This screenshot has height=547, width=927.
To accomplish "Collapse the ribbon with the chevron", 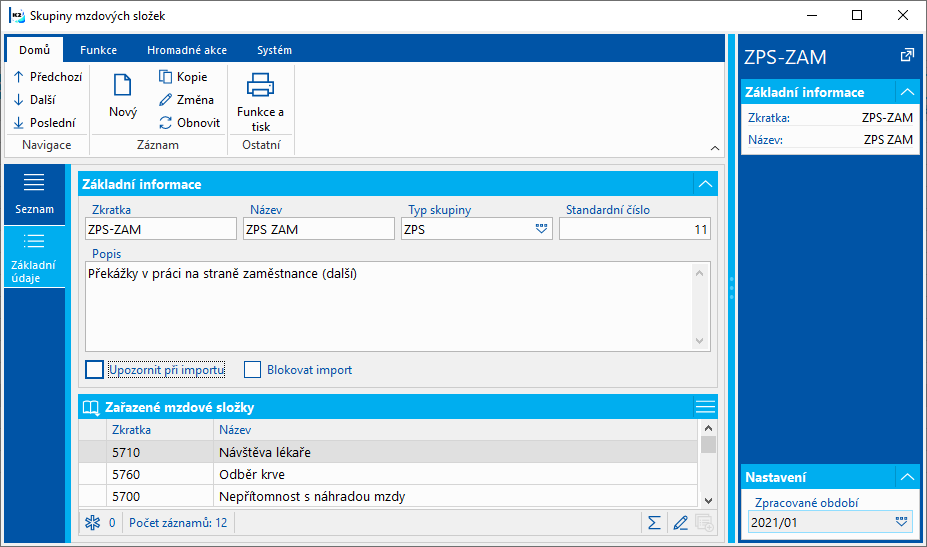I will tap(715, 148).
